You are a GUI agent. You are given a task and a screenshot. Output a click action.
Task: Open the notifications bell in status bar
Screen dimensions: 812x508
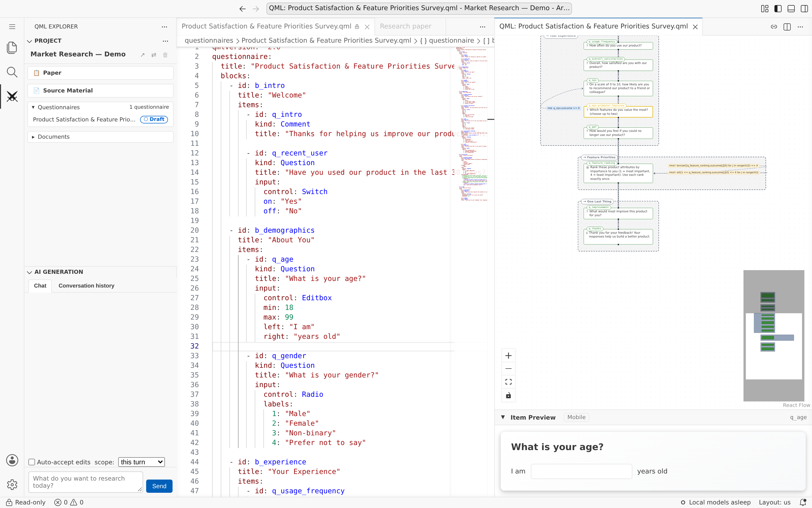803,502
